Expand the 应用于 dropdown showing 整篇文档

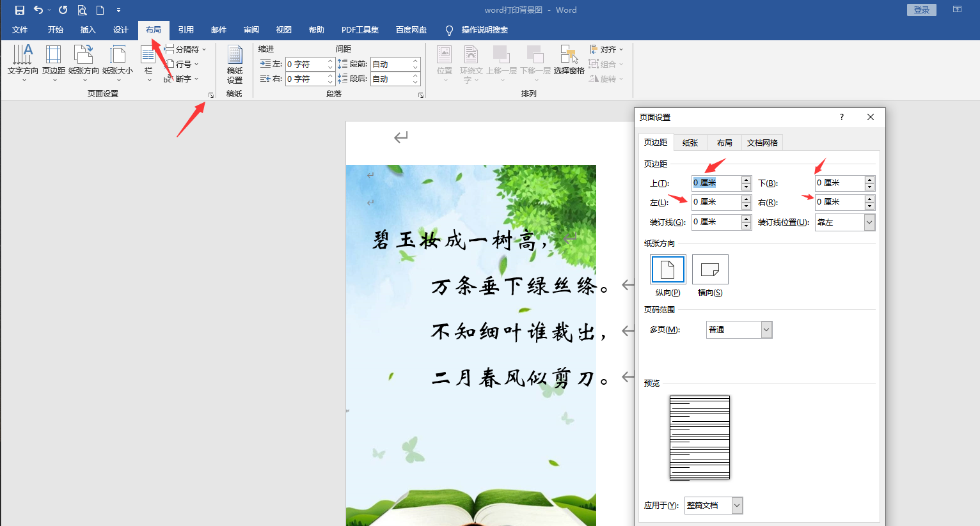[737, 506]
